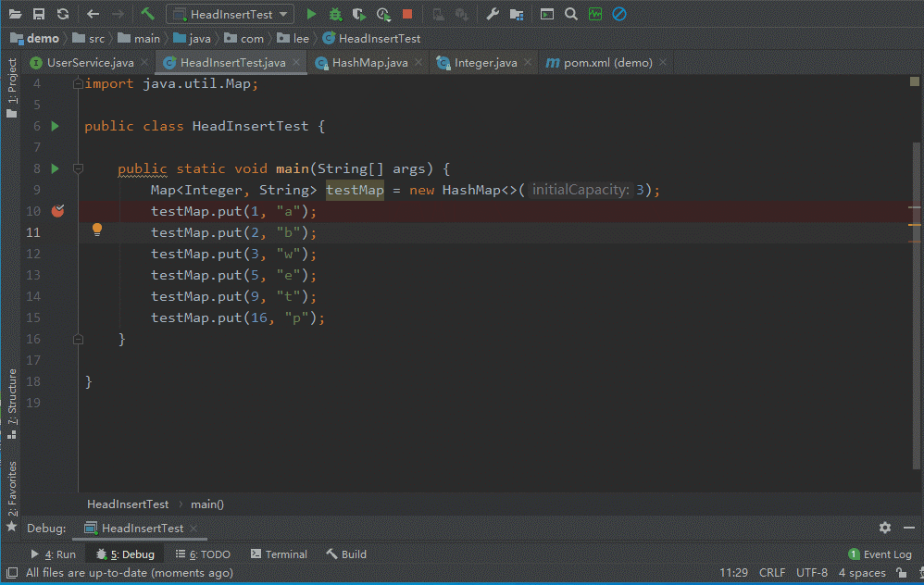
Task: Open Search Everywhere magnifier icon
Action: point(571,14)
